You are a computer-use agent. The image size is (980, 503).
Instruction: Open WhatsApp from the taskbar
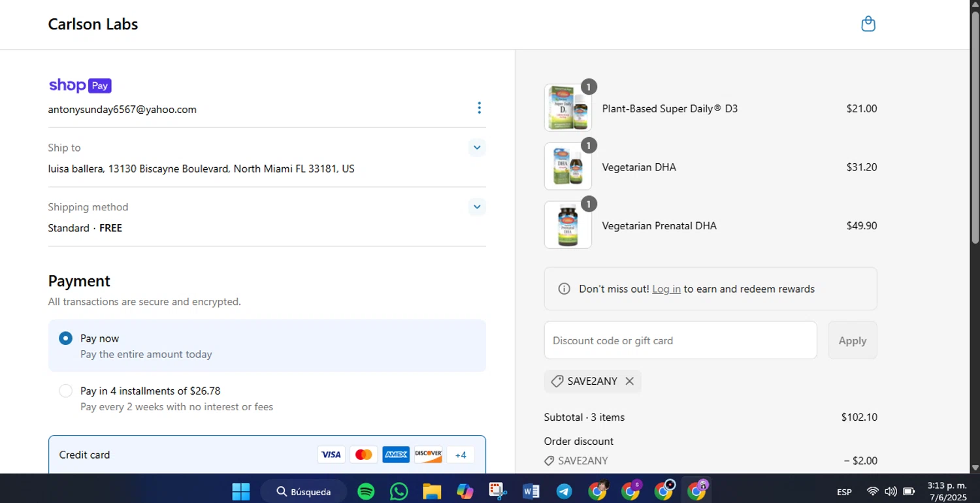click(399, 491)
